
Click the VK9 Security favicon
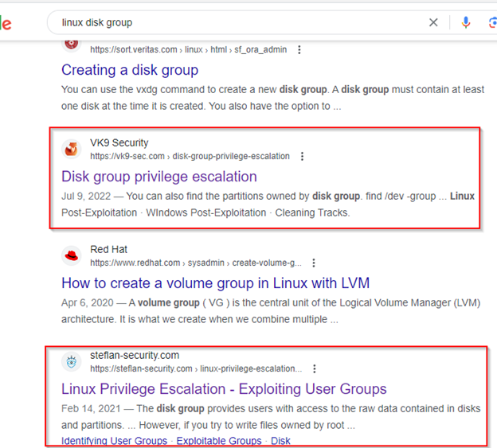pyautogui.click(x=72, y=149)
